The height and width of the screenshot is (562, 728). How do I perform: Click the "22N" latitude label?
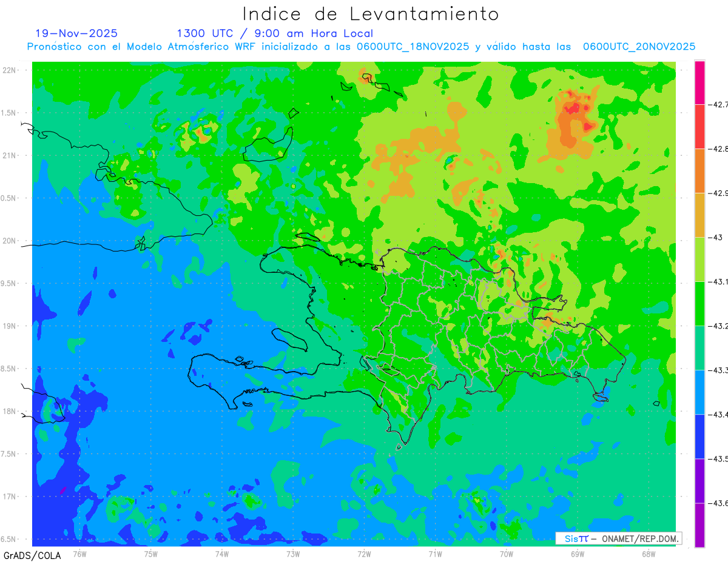[10, 70]
